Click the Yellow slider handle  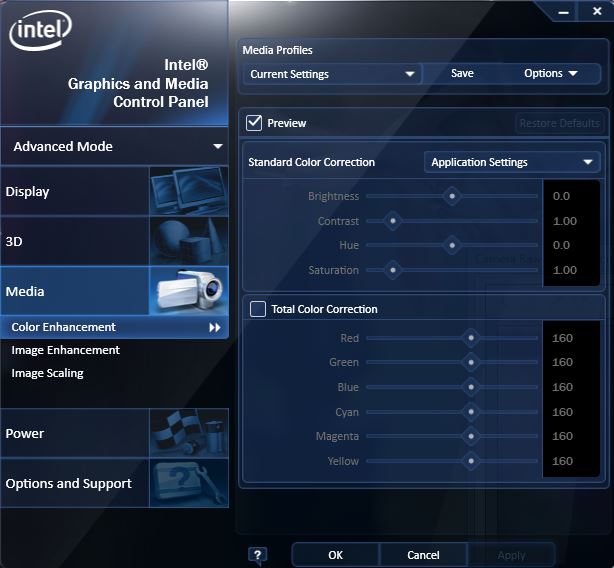(471, 461)
